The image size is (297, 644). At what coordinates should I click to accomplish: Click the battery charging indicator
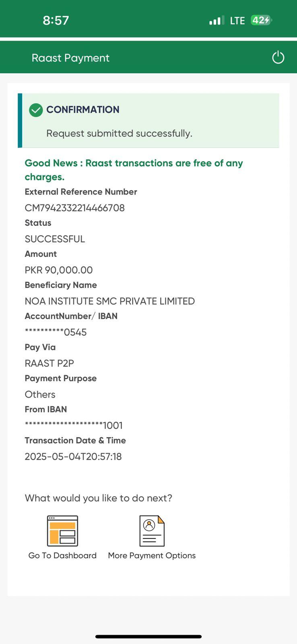pyautogui.click(x=261, y=20)
